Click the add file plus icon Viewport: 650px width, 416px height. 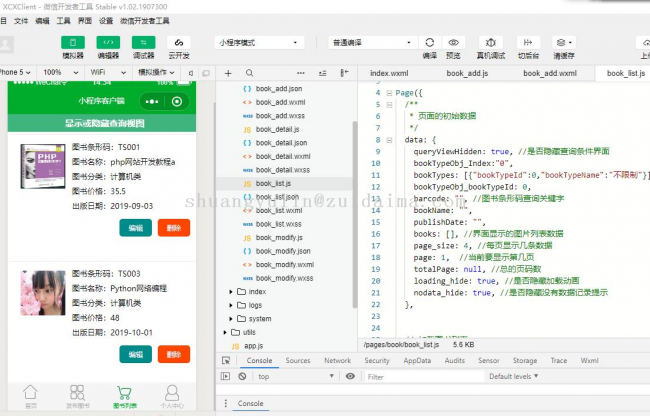tap(229, 74)
